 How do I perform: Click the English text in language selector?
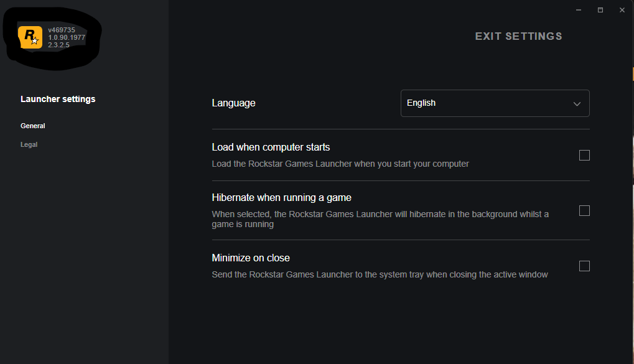tap(421, 103)
